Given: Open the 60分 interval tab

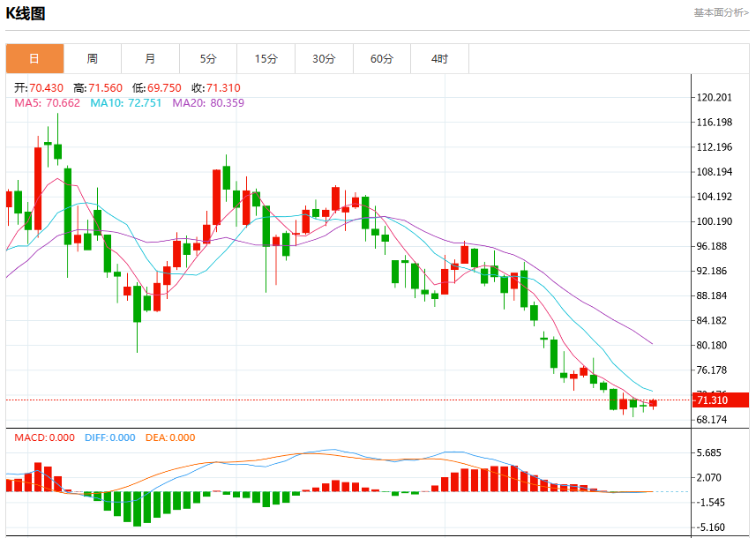Looking at the screenshot, I should coord(382,59).
